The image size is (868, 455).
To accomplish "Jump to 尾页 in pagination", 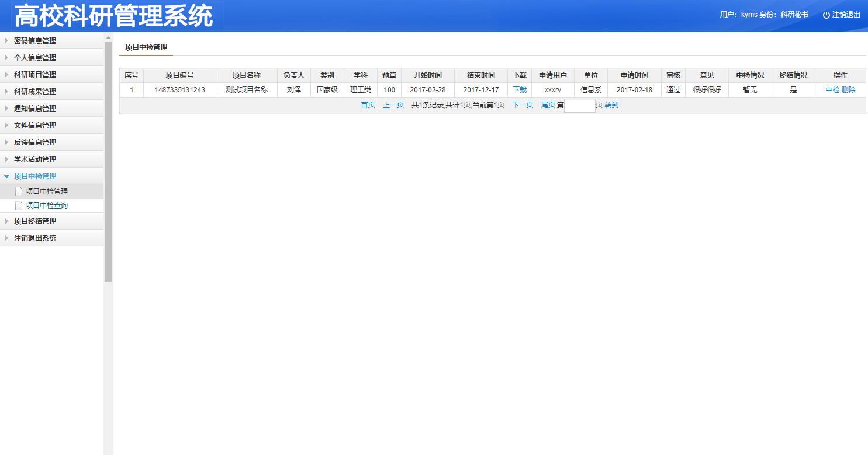I will click(x=548, y=105).
